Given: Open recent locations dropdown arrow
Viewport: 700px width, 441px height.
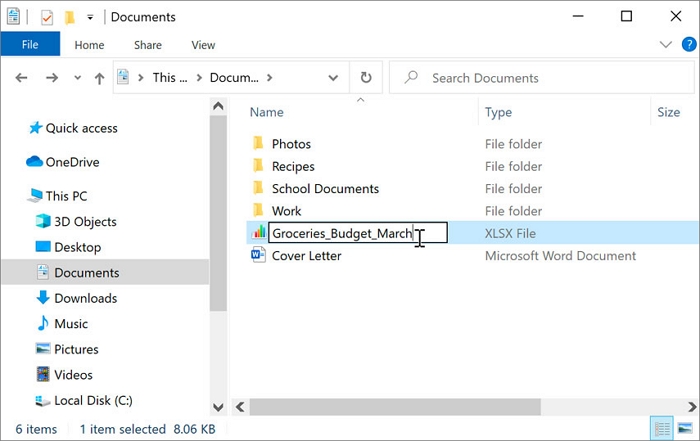Looking at the screenshot, I should tap(77, 78).
